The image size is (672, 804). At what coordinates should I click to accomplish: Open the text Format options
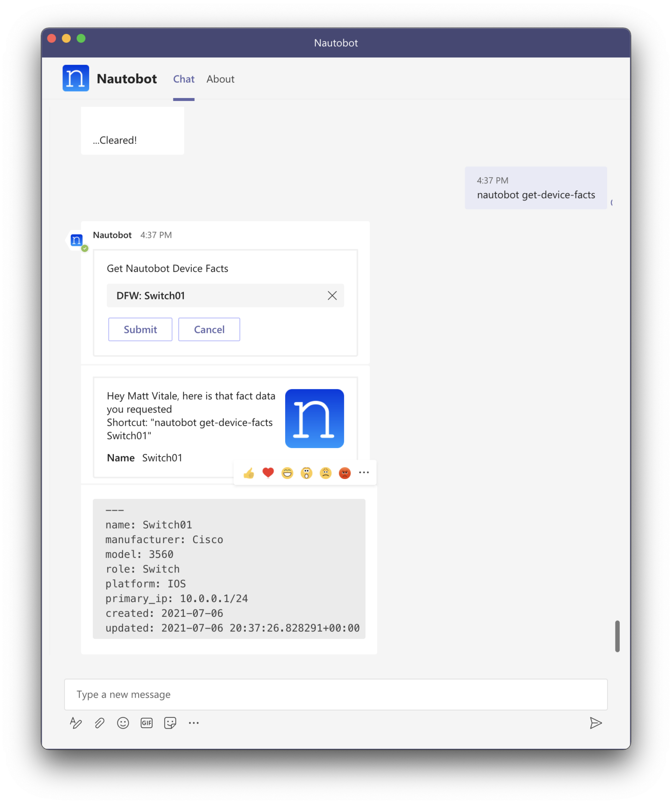click(76, 723)
